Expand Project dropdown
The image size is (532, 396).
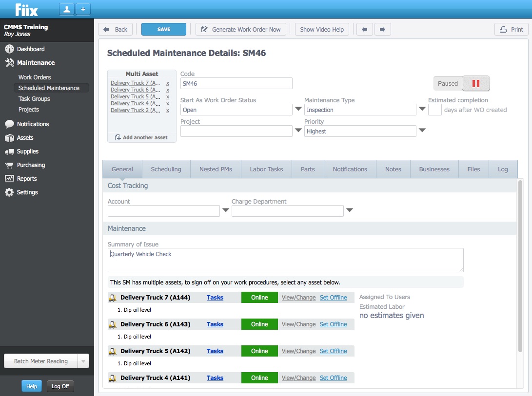[x=298, y=130]
